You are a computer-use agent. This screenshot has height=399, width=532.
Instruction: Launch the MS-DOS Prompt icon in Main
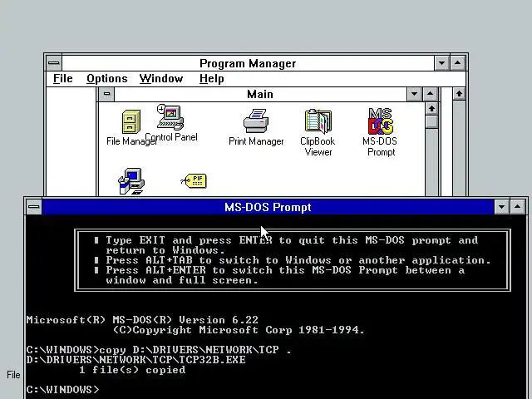(x=381, y=121)
